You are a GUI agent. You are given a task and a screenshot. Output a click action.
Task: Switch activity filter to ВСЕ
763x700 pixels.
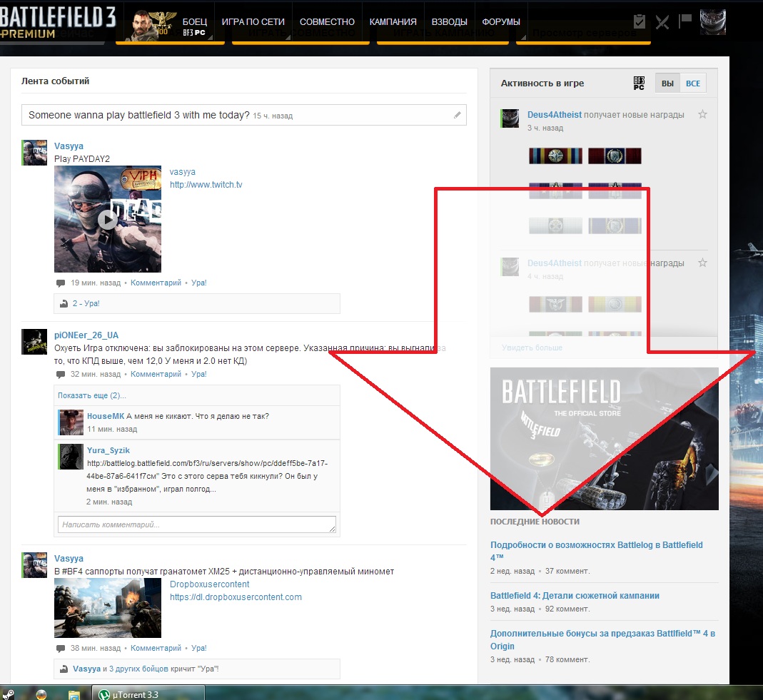(693, 83)
